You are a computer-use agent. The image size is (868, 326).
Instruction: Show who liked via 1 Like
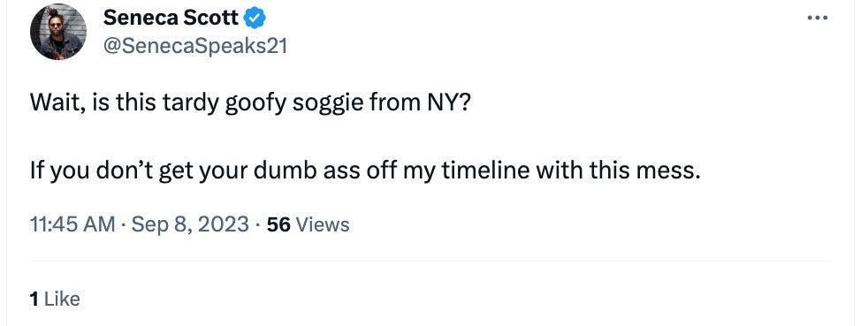[x=55, y=299]
